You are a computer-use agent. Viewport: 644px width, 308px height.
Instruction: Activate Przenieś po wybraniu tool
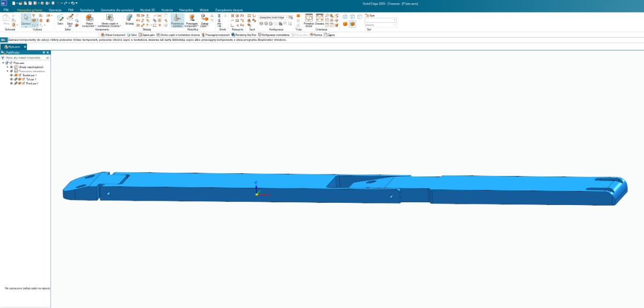177,19
